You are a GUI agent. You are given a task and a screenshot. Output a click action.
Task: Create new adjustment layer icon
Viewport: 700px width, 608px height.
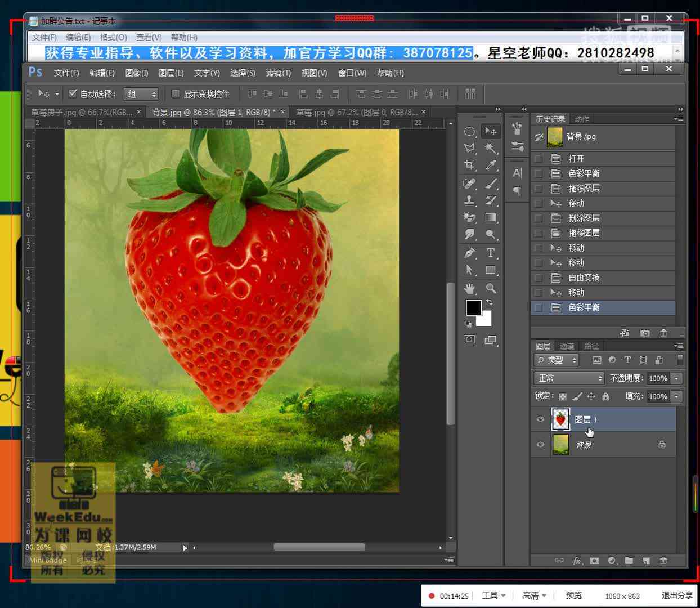pos(612,561)
